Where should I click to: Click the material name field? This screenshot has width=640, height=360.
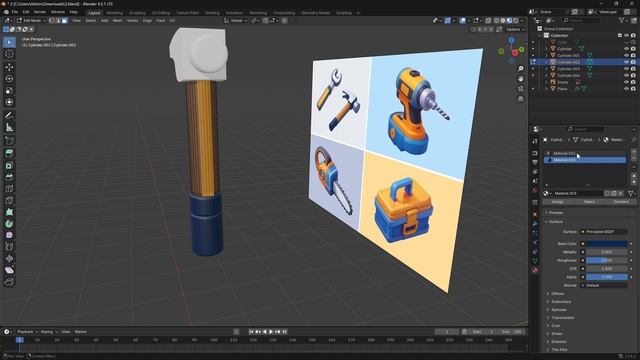[578, 193]
